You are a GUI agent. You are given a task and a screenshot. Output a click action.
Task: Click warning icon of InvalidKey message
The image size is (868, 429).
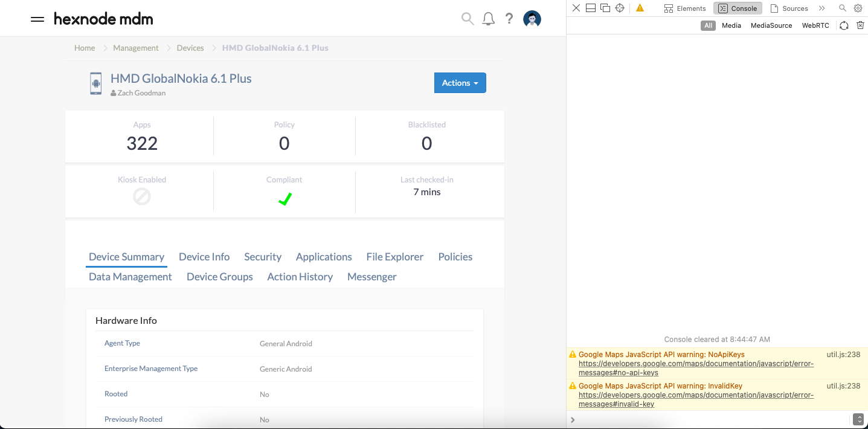coord(573,386)
